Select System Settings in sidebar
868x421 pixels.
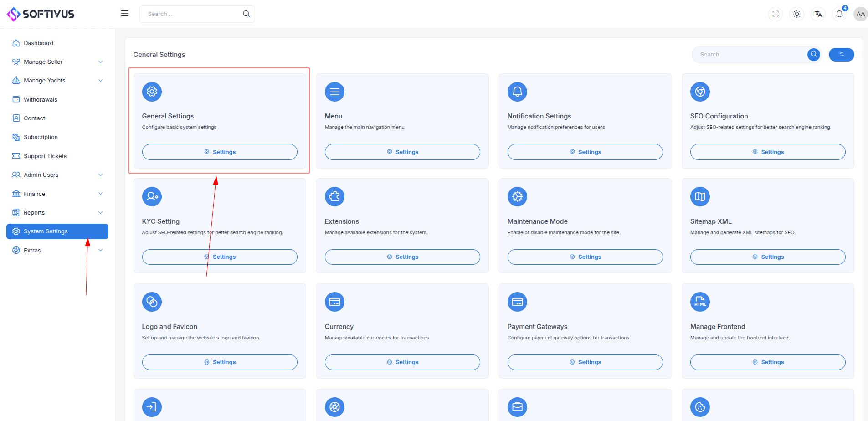(57, 231)
